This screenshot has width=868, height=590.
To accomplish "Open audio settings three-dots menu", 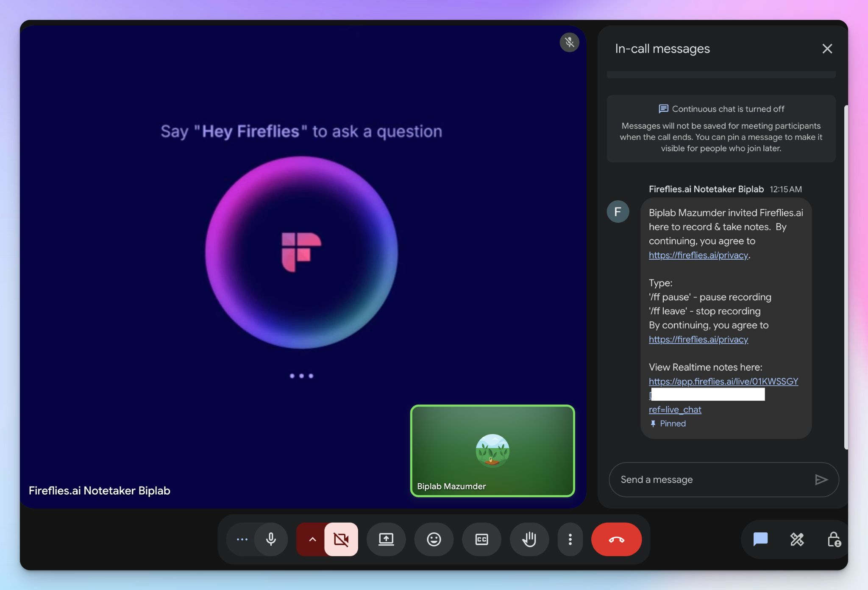I will tap(242, 539).
